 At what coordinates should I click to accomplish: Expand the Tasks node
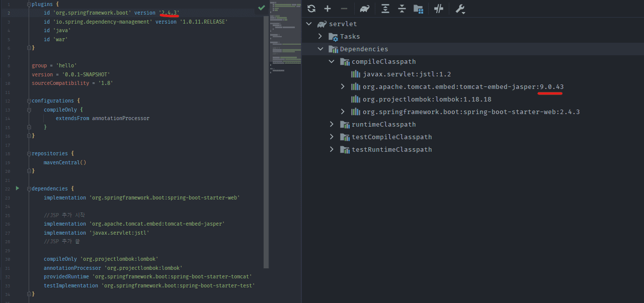320,37
